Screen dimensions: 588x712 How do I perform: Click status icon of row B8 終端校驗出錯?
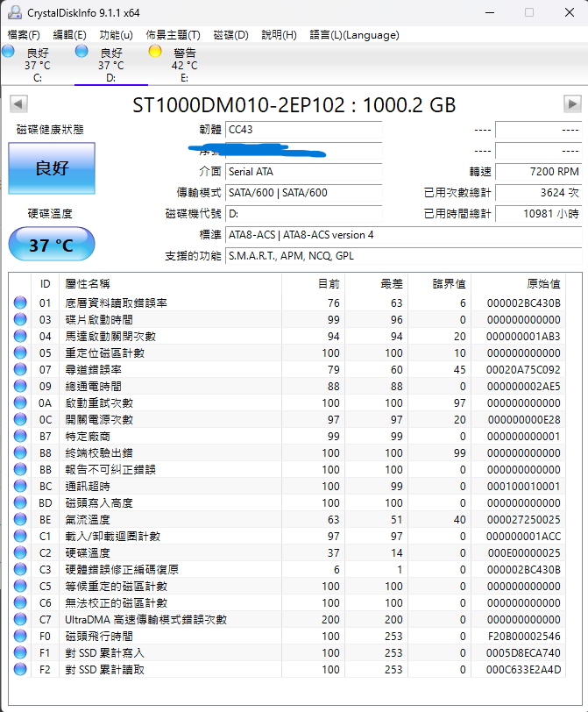pos(20,452)
